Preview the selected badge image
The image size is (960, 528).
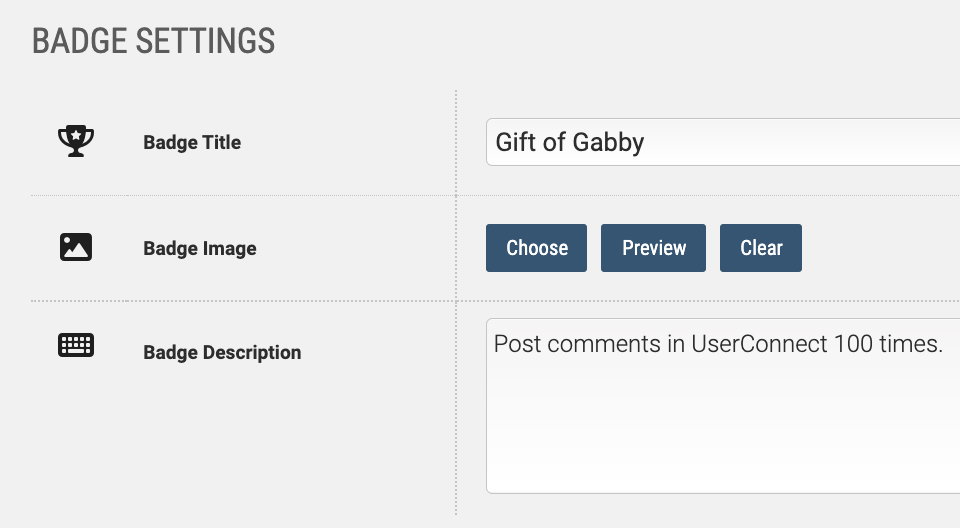click(x=653, y=248)
